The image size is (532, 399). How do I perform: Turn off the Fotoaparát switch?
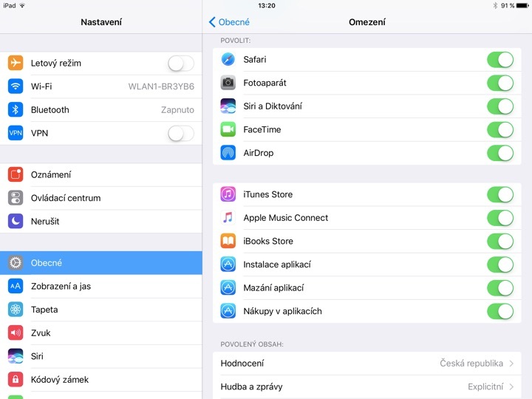point(500,83)
